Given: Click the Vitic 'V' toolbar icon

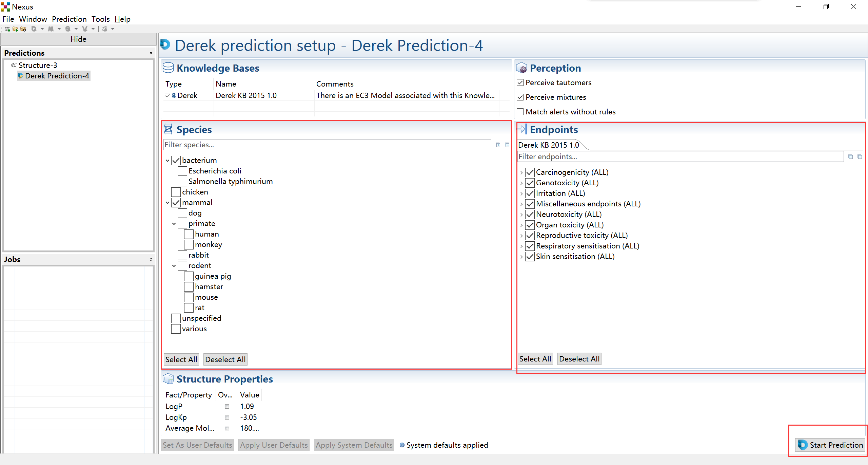Looking at the screenshot, I should click(x=85, y=29).
